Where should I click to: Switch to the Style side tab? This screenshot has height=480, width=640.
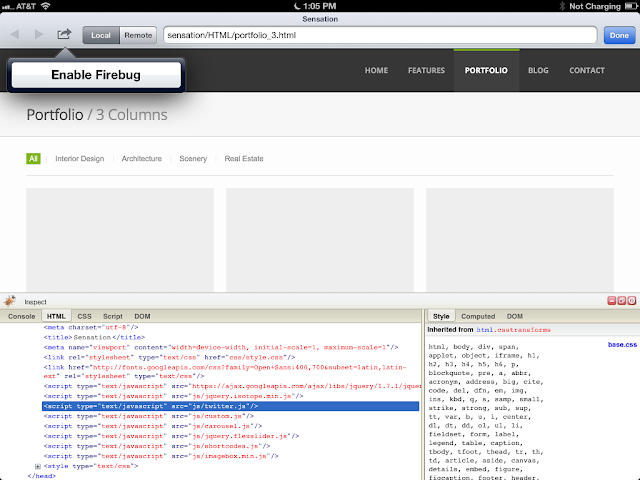[441, 316]
